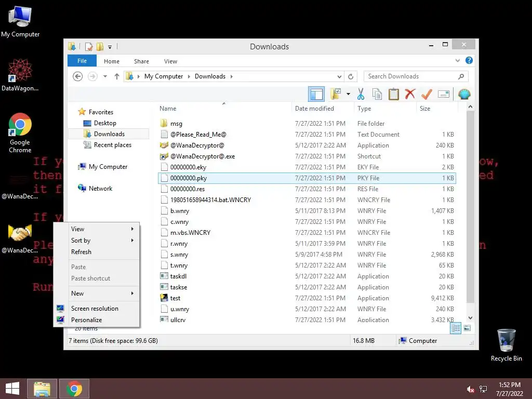Screen dimensions: 532x399
Task: Select My Computer in the navigation pane
Action: click(108, 167)
